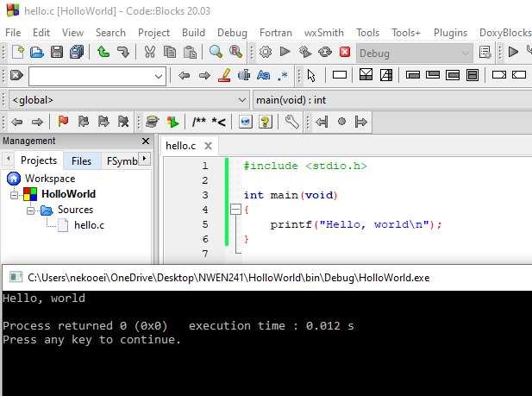Collapse the HolloWorld project tree node
Screen dimensions: 532x396
click(14, 195)
